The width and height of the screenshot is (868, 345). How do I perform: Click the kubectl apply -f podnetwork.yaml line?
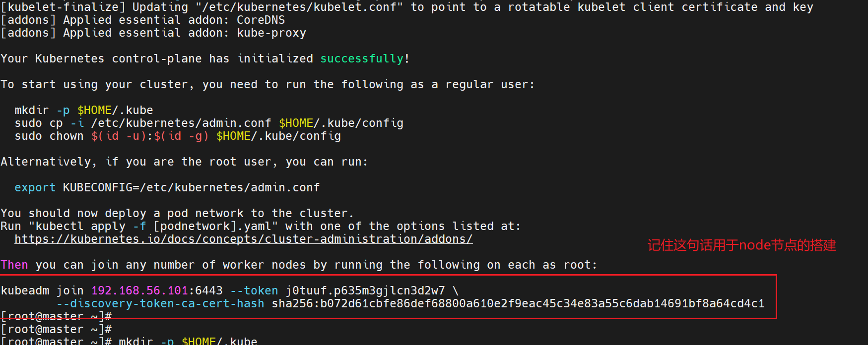pyautogui.click(x=261, y=226)
